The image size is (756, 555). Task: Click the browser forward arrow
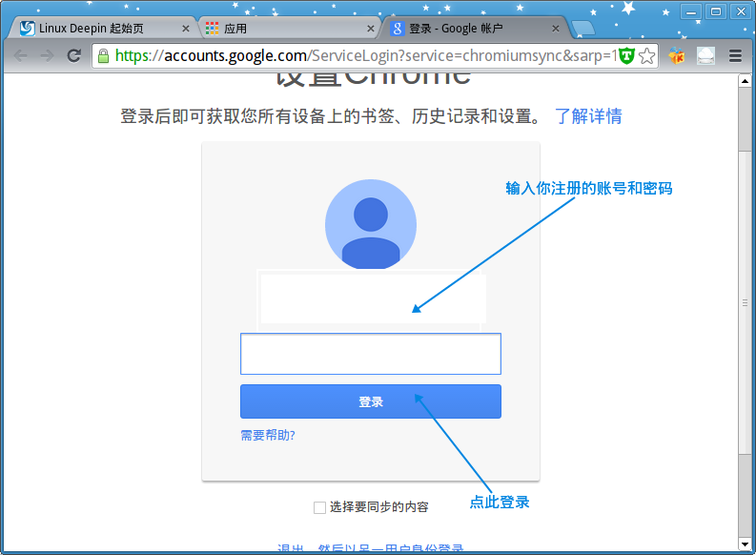47,56
